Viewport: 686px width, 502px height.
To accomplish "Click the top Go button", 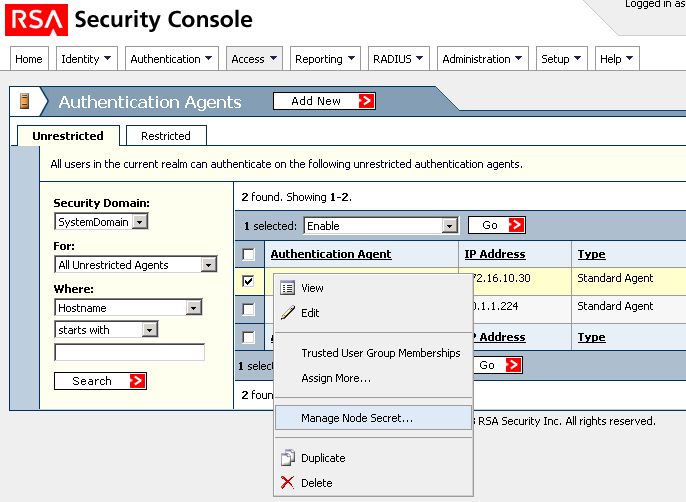I will point(497,225).
